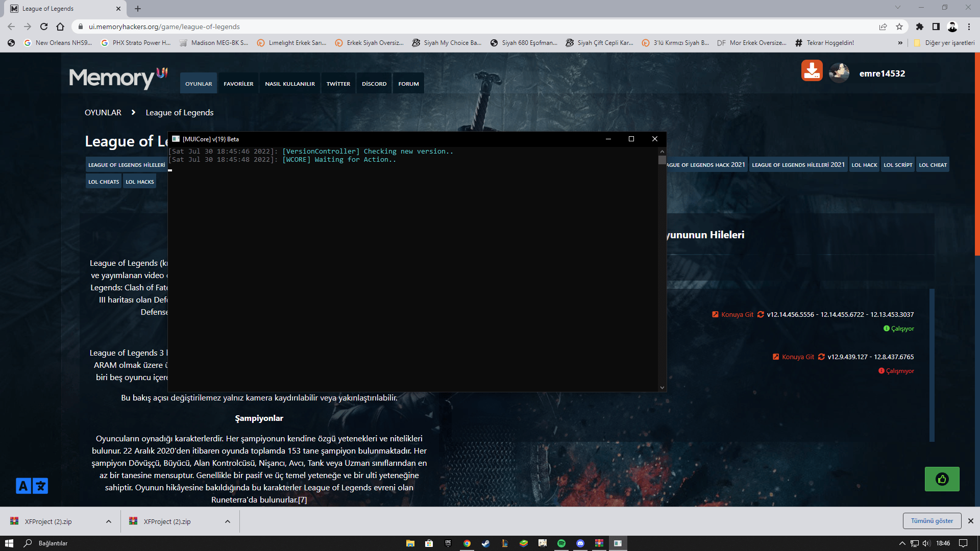Click the green Çalışıyor status indicator
The height and width of the screenshot is (551, 980).
point(899,329)
